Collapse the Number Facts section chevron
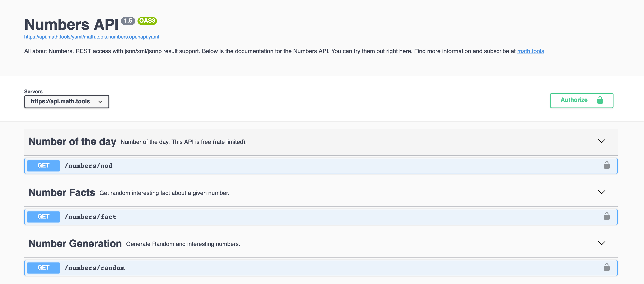 point(602,192)
